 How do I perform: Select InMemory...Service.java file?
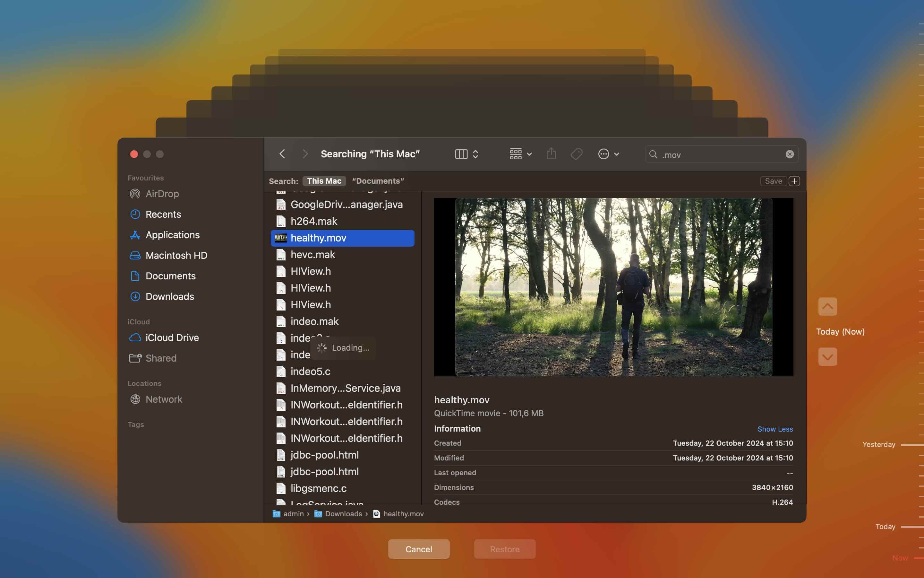point(343,389)
